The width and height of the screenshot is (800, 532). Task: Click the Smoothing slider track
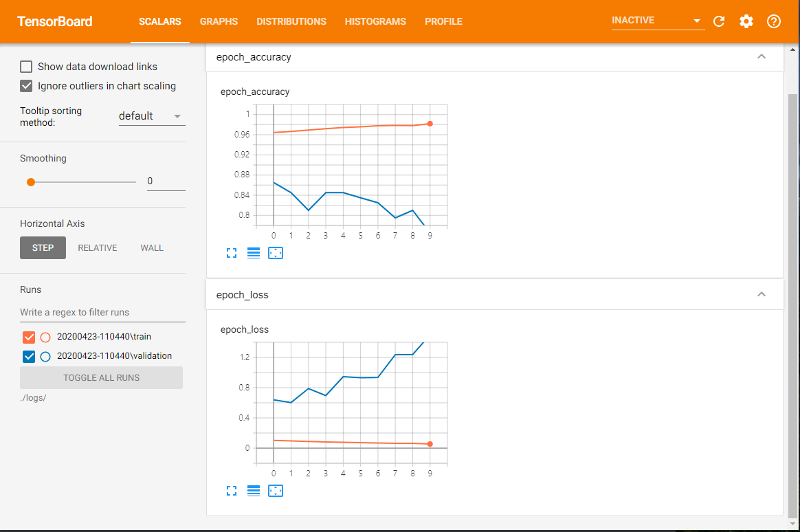click(x=83, y=182)
